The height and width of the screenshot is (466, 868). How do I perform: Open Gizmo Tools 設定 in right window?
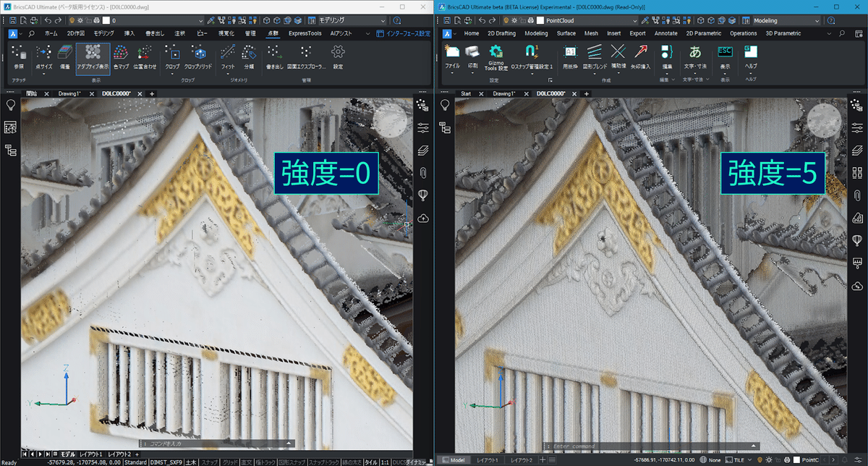click(x=496, y=56)
